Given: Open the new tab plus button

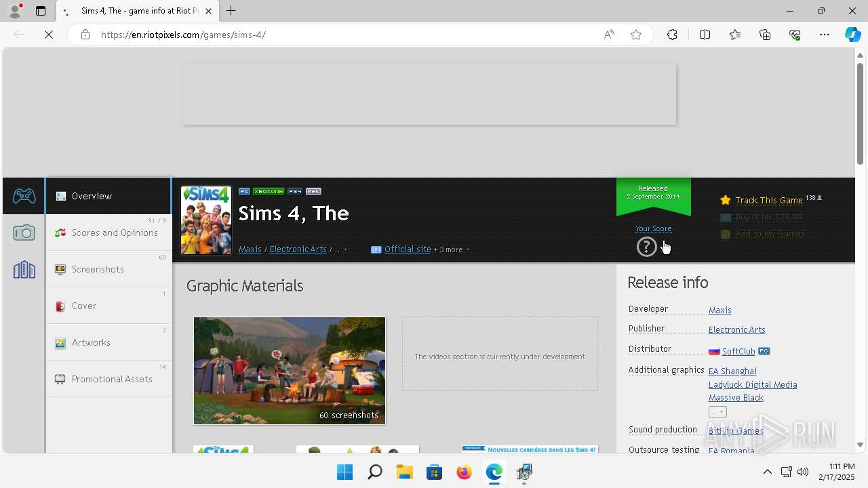Looking at the screenshot, I should pos(231,11).
